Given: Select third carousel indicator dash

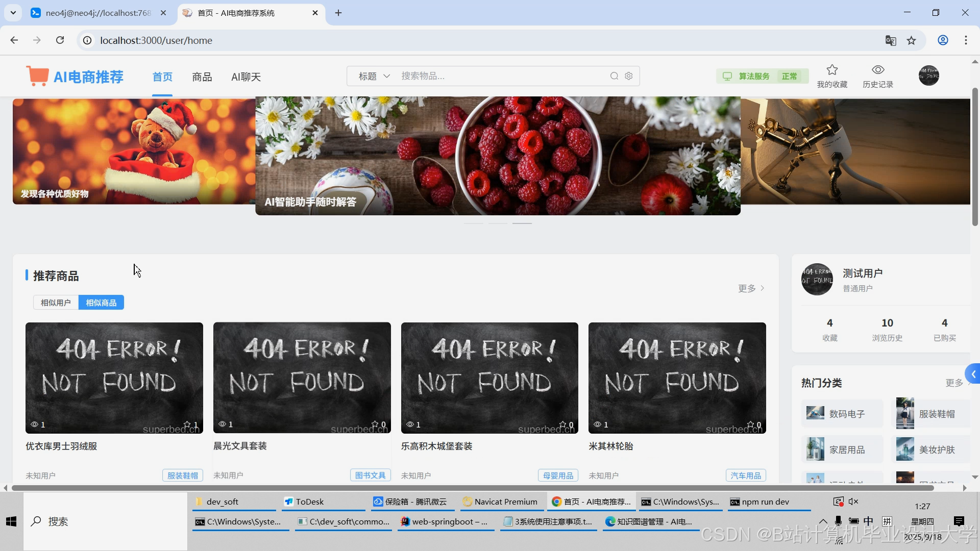Looking at the screenshot, I should pyautogui.click(x=522, y=223).
